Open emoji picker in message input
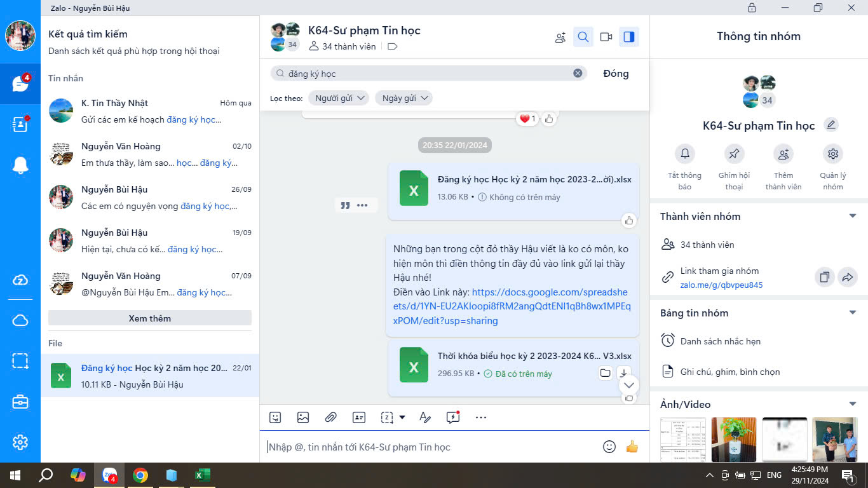The width and height of the screenshot is (868, 488). coord(609,447)
